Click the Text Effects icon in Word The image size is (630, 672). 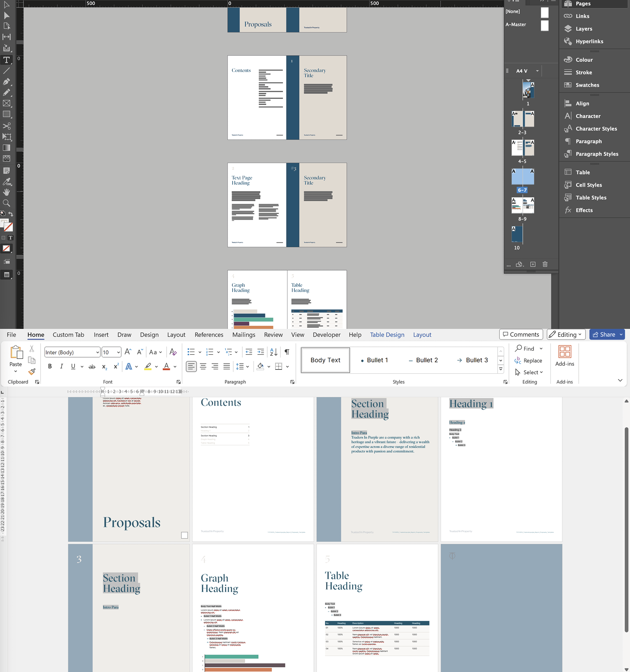click(x=128, y=367)
